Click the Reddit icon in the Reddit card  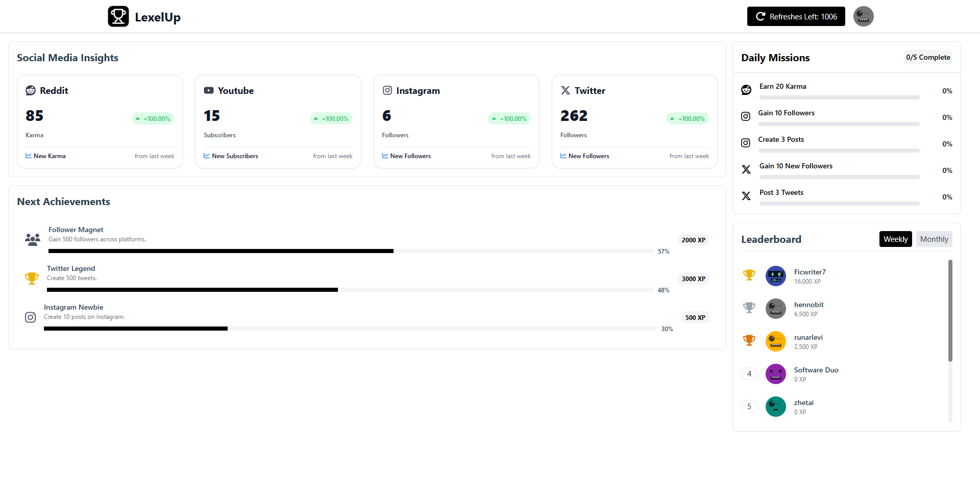(31, 90)
